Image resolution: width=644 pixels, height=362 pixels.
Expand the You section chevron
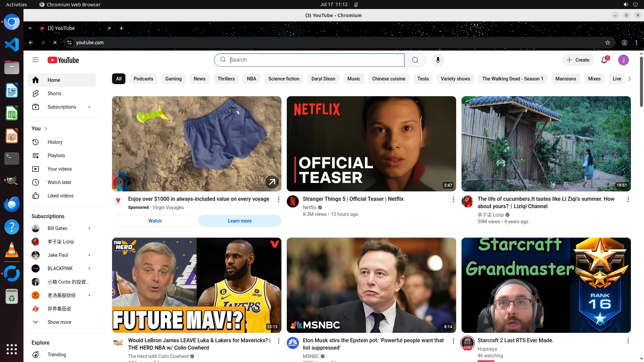click(x=46, y=129)
